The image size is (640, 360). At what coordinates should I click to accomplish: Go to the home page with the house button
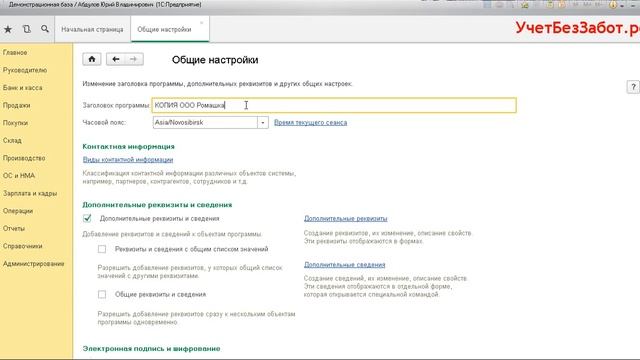(92, 59)
